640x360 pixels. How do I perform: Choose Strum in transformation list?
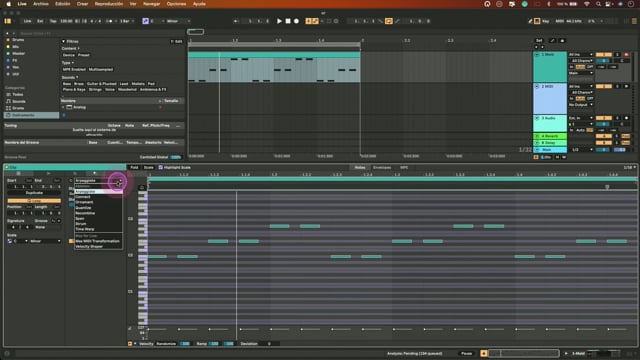tap(98, 224)
